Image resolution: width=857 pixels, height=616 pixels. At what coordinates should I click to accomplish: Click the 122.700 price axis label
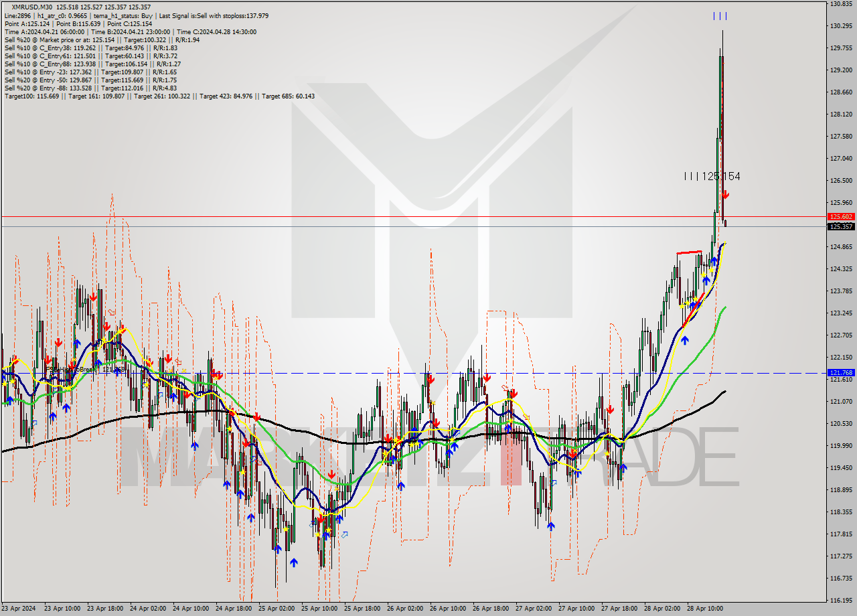[841, 335]
